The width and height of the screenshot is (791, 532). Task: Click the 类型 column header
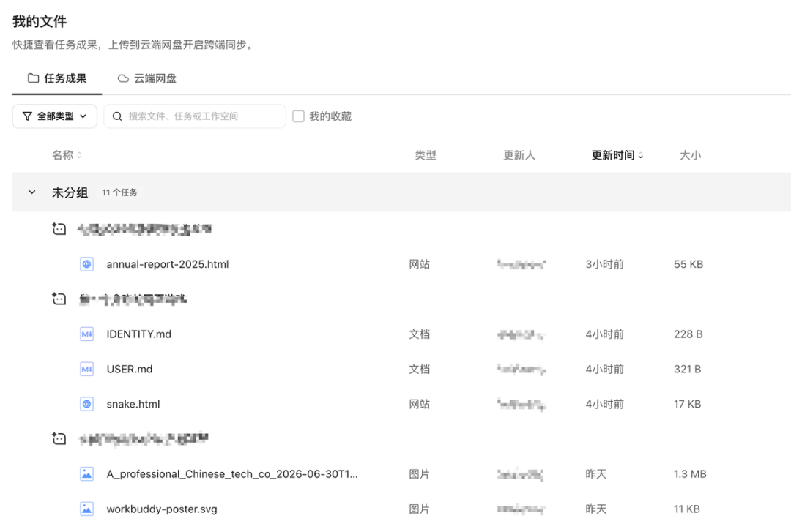426,155
